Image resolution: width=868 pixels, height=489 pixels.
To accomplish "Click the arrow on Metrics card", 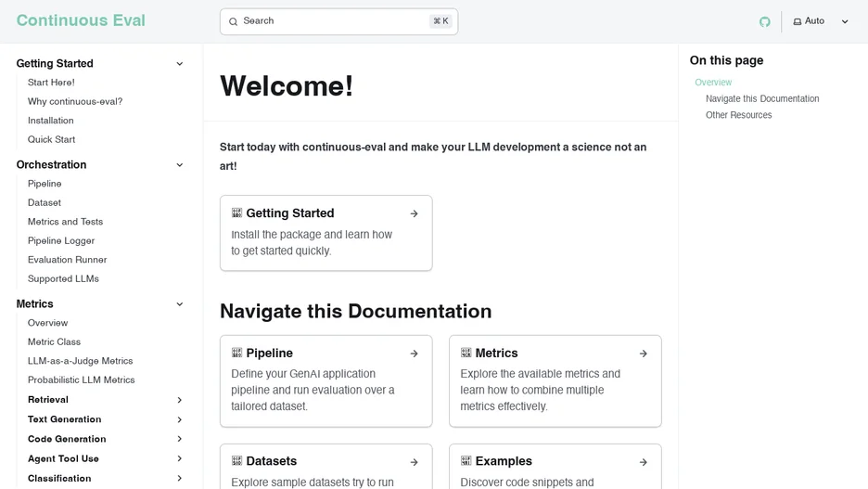I will pos(644,354).
